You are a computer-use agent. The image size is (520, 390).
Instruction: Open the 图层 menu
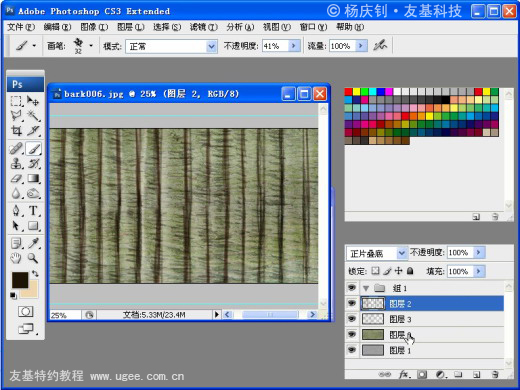(131, 27)
